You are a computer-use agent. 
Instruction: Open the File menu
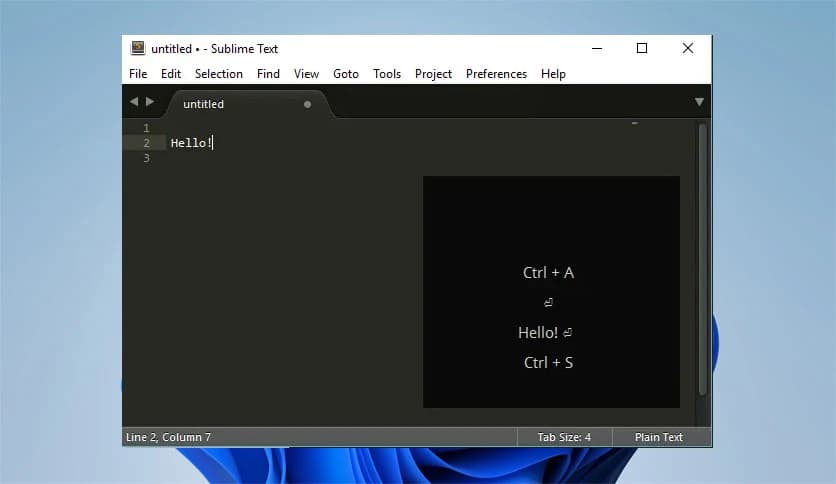coord(138,74)
